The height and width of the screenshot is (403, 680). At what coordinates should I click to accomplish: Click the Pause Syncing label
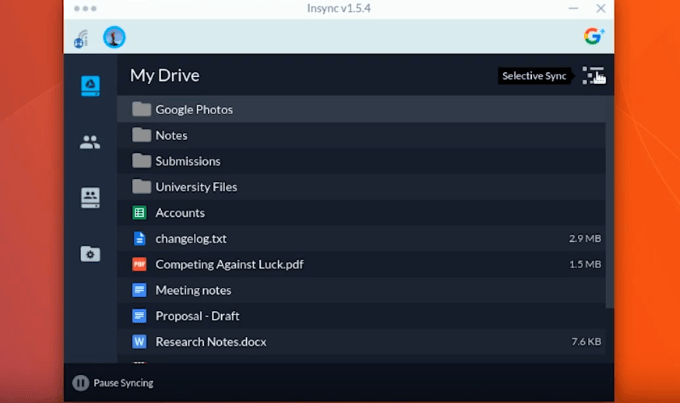coord(124,383)
